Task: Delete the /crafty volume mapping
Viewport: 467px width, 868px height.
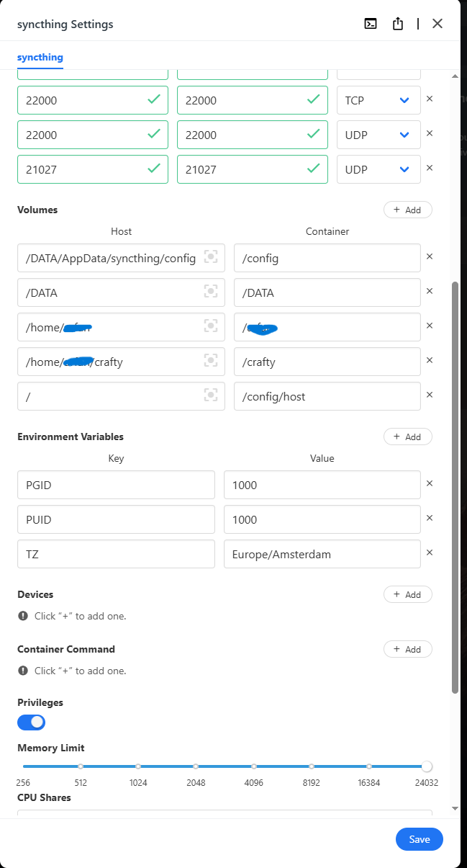Action: [x=430, y=360]
